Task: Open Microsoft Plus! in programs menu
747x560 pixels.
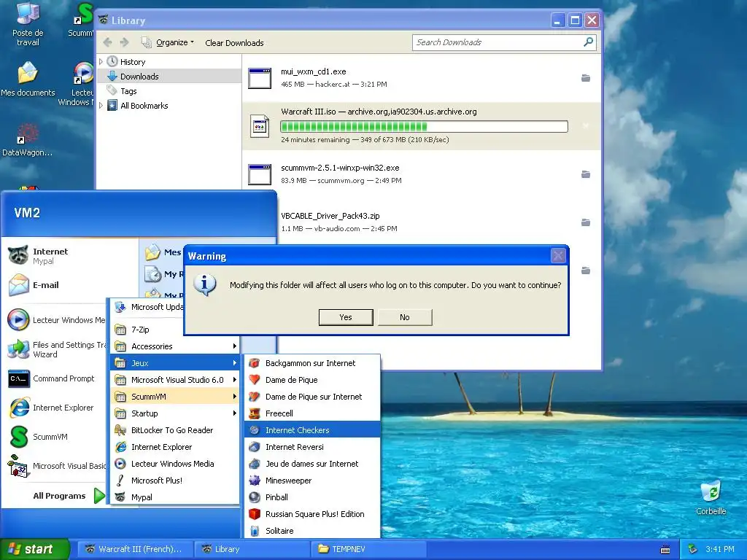Action: point(174,480)
